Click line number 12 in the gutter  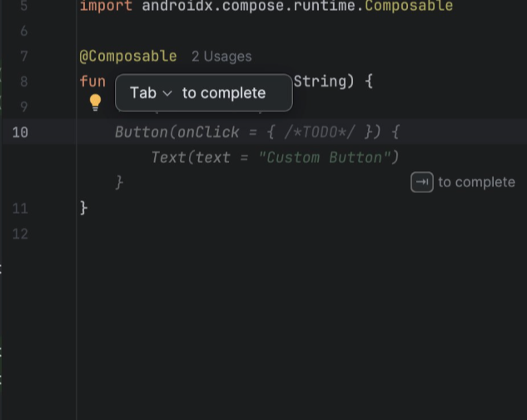point(19,234)
